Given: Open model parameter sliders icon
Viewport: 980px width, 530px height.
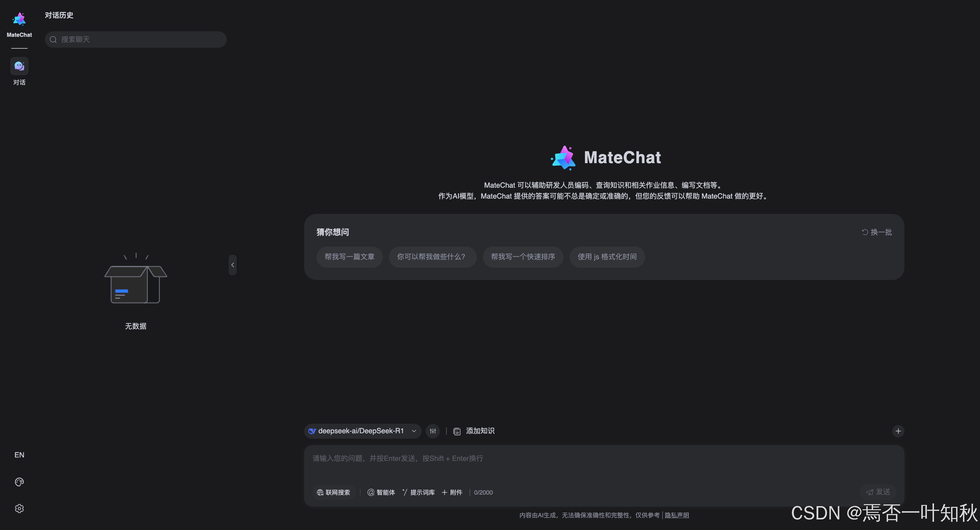Looking at the screenshot, I should (x=432, y=431).
